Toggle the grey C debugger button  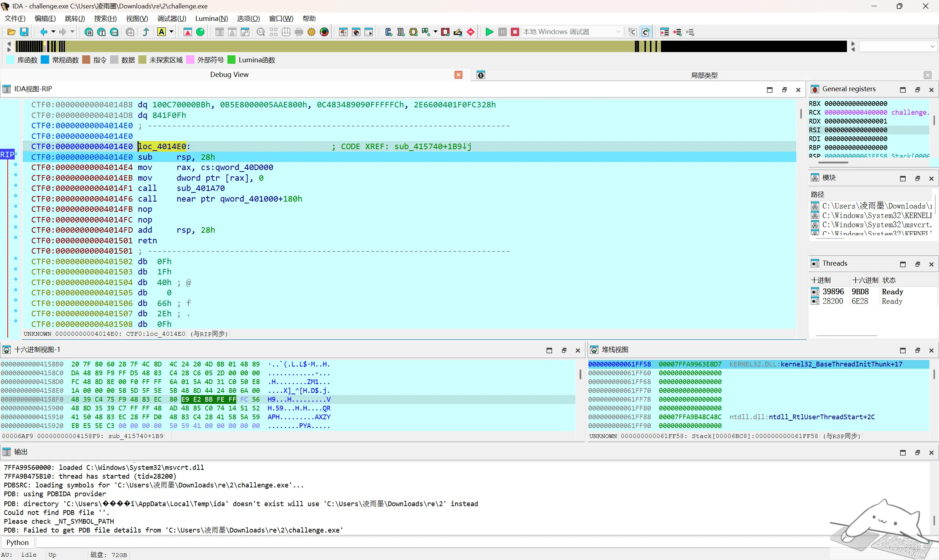pos(633,32)
